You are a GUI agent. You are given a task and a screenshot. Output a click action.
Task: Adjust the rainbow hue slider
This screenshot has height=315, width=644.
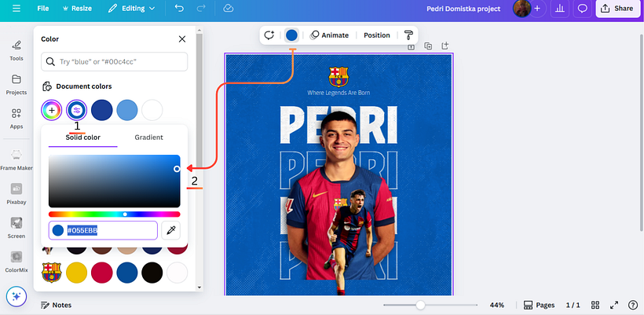click(114, 214)
